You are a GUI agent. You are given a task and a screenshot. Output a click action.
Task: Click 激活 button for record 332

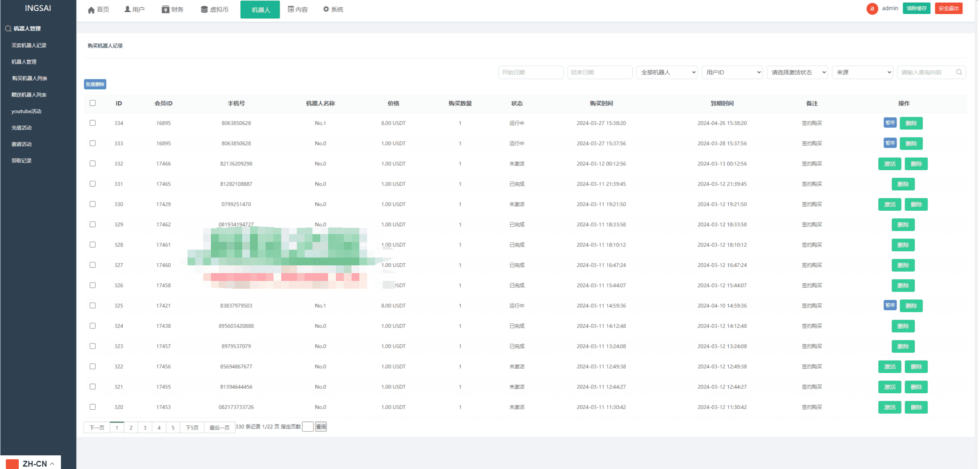[x=889, y=164]
